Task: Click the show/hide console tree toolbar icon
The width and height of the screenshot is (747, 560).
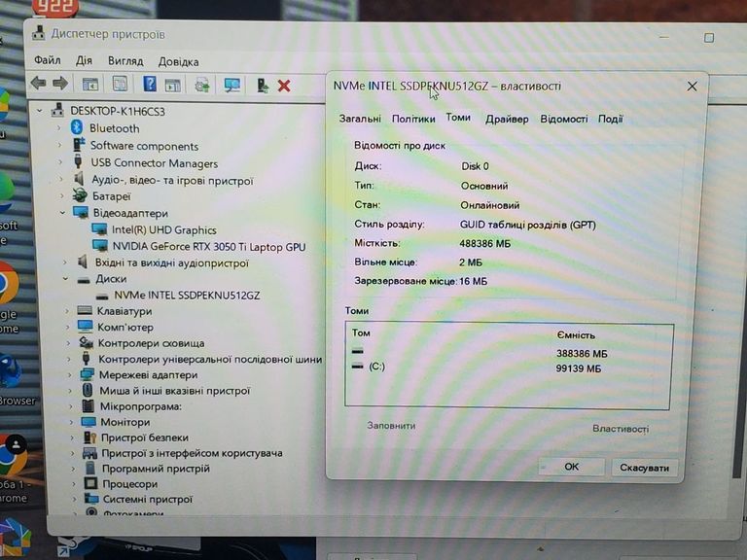Action: point(90,85)
